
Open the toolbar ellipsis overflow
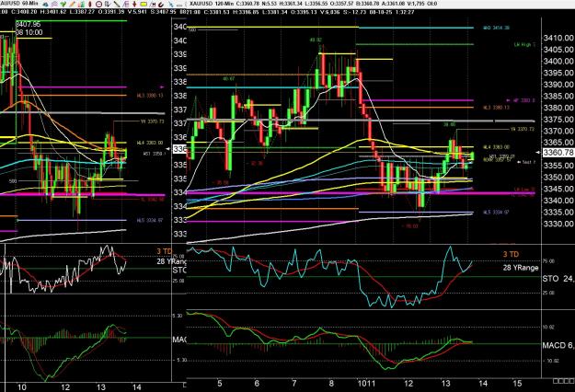pyautogui.click(x=179, y=6)
